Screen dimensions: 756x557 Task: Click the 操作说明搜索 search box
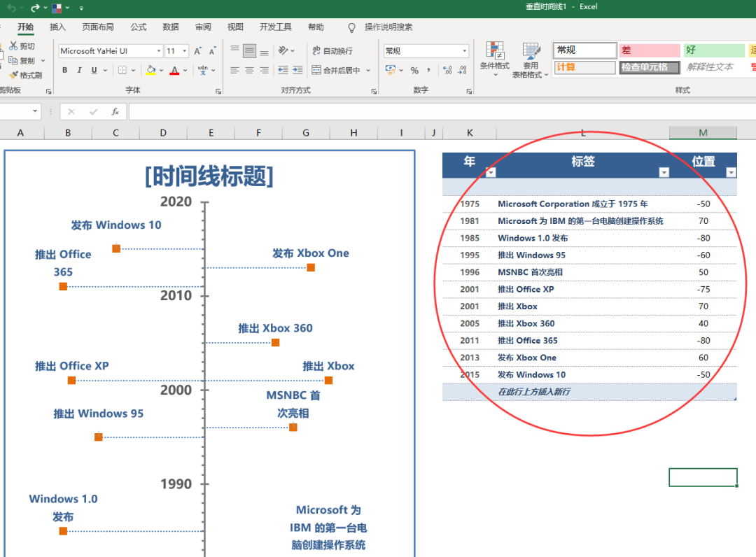point(388,27)
